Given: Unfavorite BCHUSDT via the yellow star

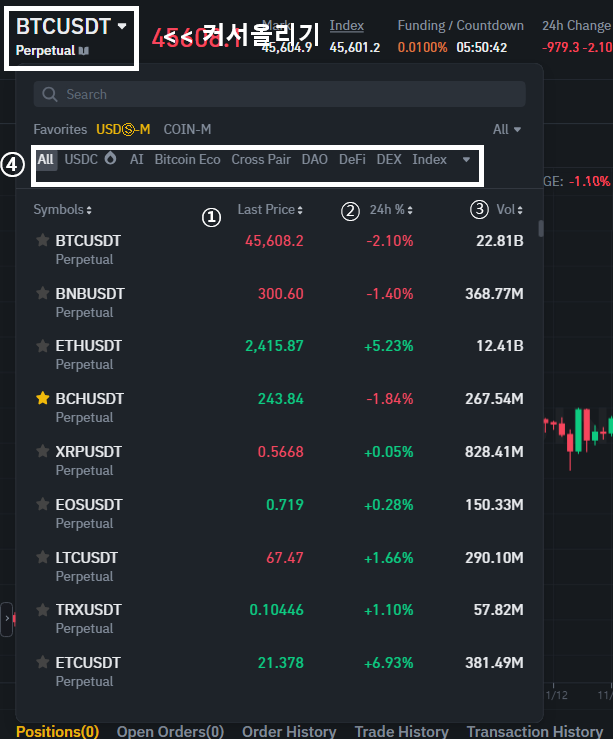Looking at the screenshot, I should (x=42, y=398).
